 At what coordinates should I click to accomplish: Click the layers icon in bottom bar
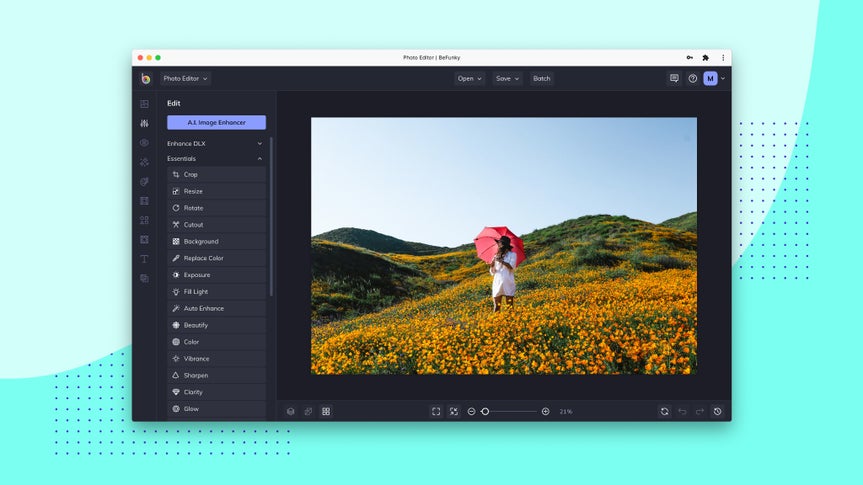pyautogui.click(x=291, y=411)
